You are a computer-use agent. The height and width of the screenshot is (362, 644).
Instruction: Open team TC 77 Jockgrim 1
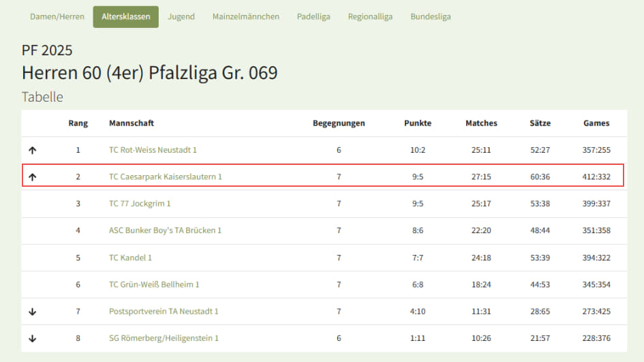[140, 203]
